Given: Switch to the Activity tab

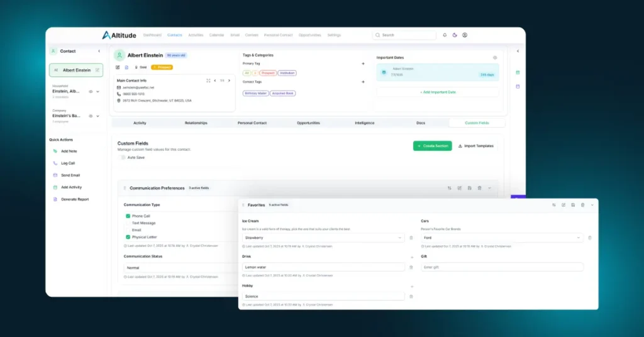Looking at the screenshot, I should [140, 123].
